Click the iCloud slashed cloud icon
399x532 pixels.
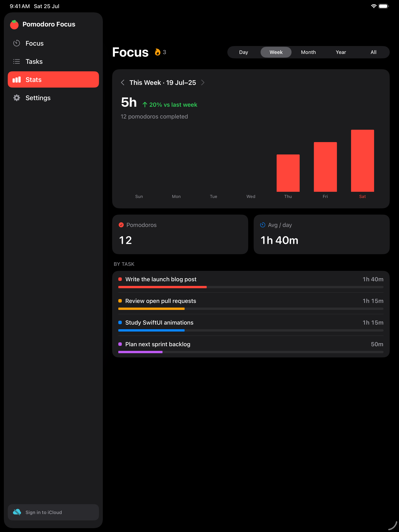tap(17, 512)
